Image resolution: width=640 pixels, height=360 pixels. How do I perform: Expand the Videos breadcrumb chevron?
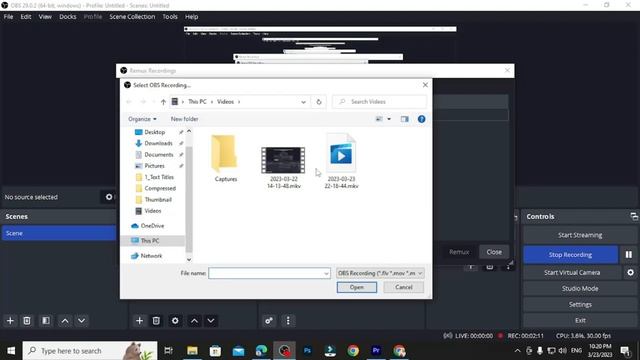(239, 102)
